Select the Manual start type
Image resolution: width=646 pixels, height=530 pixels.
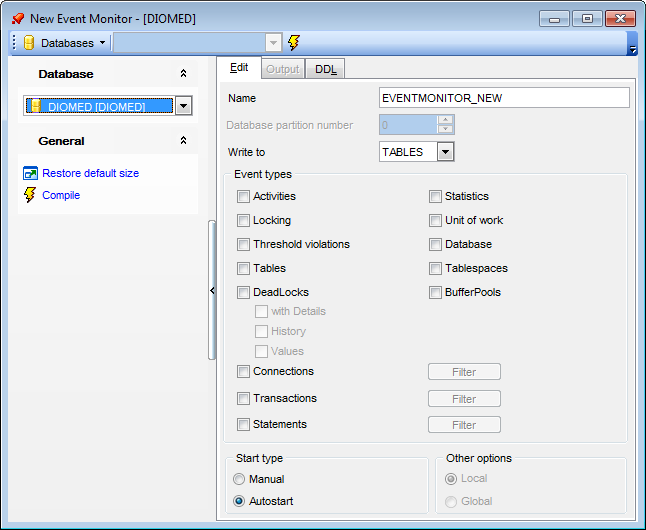click(x=239, y=479)
